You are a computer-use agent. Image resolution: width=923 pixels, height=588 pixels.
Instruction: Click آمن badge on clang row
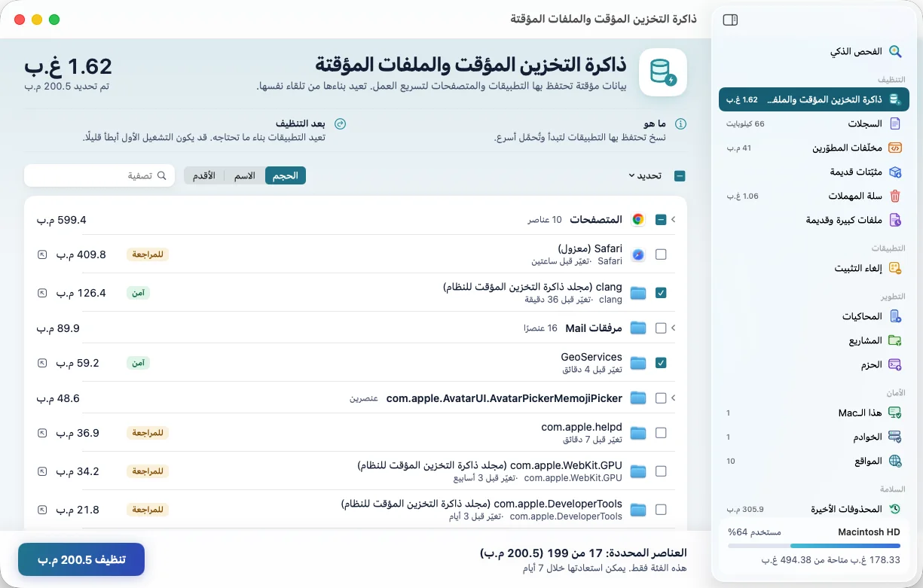tap(138, 293)
